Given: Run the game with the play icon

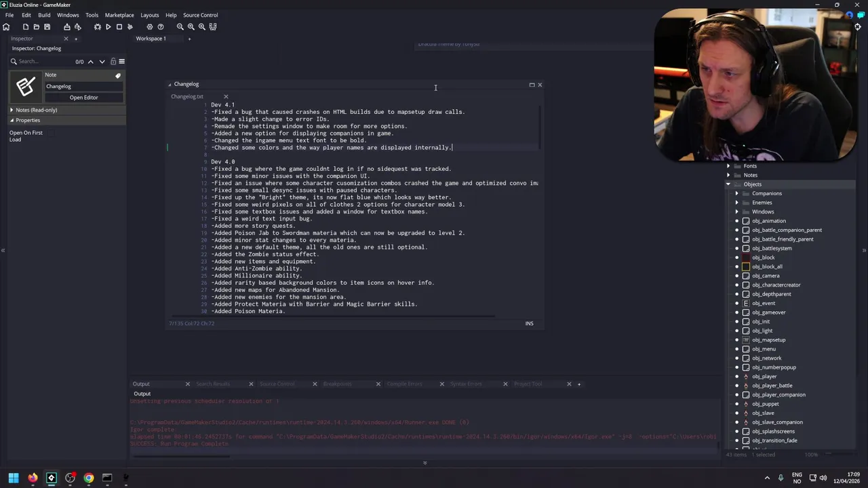Looking at the screenshot, I should point(108,26).
